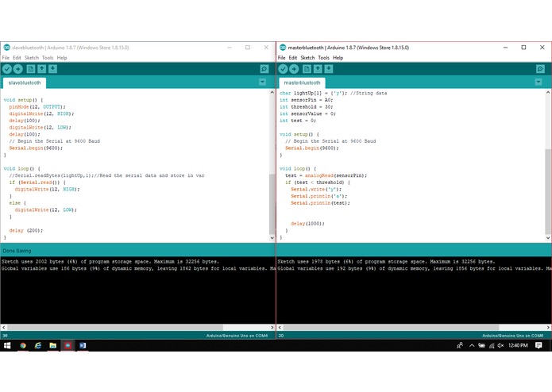Open File menu in masterbluetooth window
552x392 pixels.
(282, 58)
